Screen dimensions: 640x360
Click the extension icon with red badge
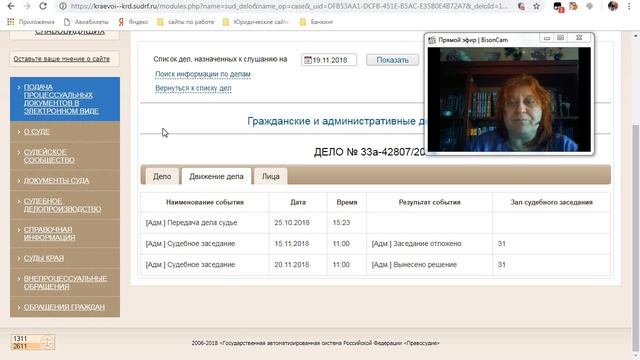point(558,7)
